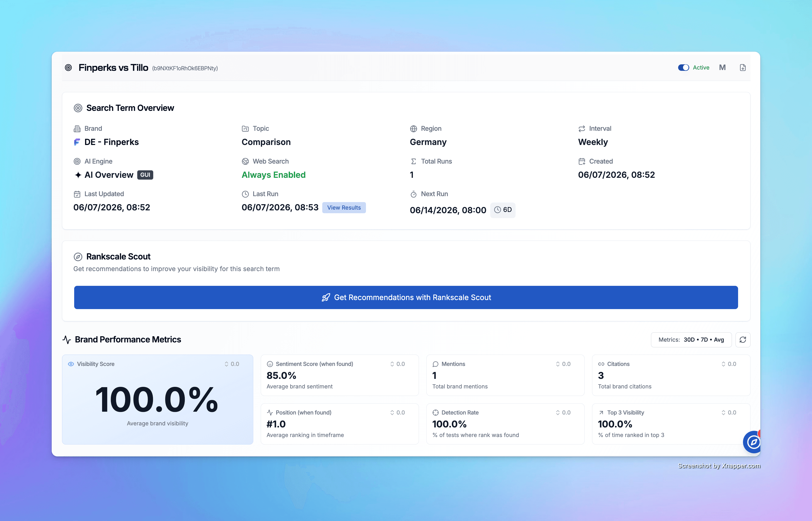The height and width of the screenshot is (521, 812).
Task: Click the Mentions speech bubble icon
Action: coord(435,364)
